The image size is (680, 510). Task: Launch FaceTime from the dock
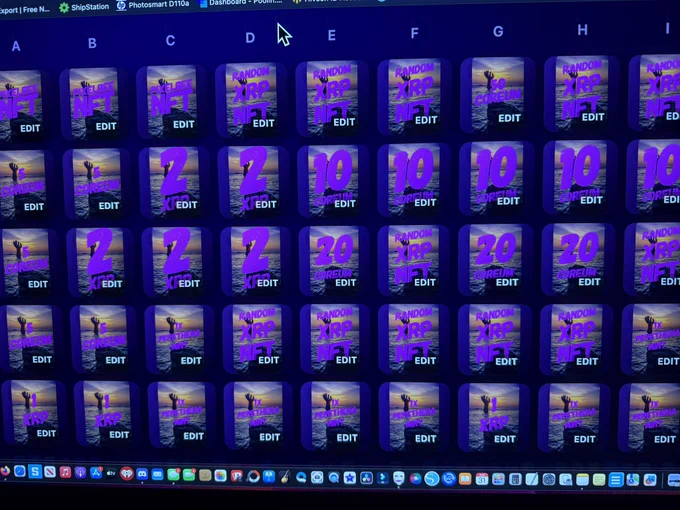tap(189, 475)
